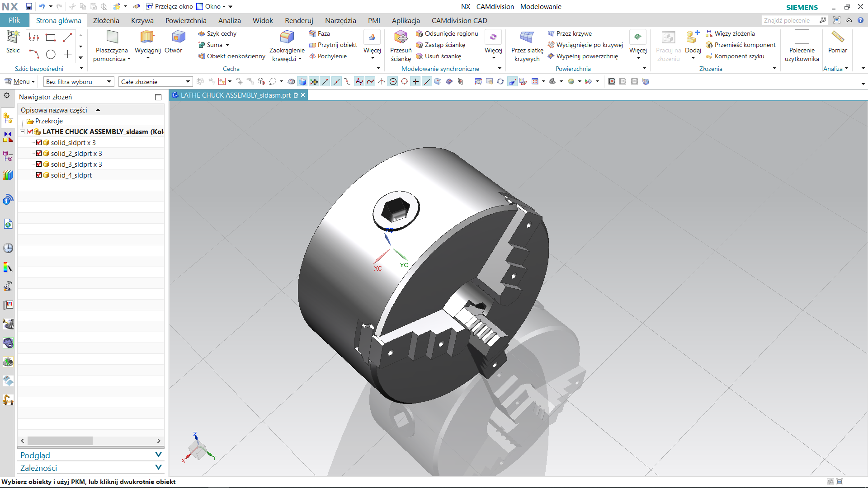Click Zastąp ściankę button
This screenshot has height=488, width=868.
tap(440, 45)
